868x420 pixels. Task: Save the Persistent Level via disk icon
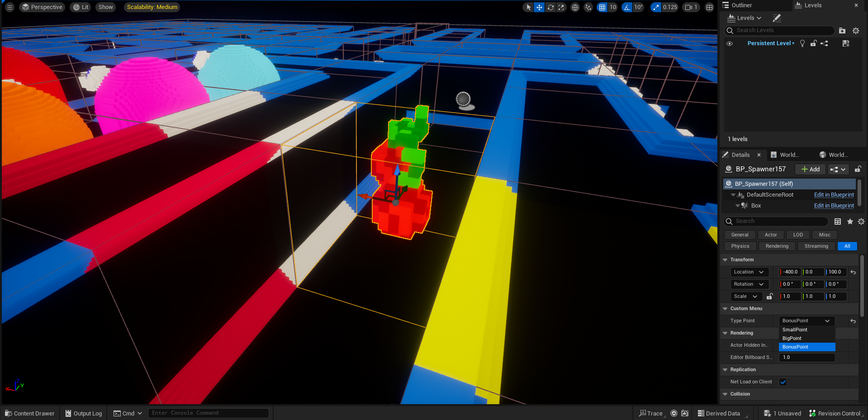[x=846, y=43]
